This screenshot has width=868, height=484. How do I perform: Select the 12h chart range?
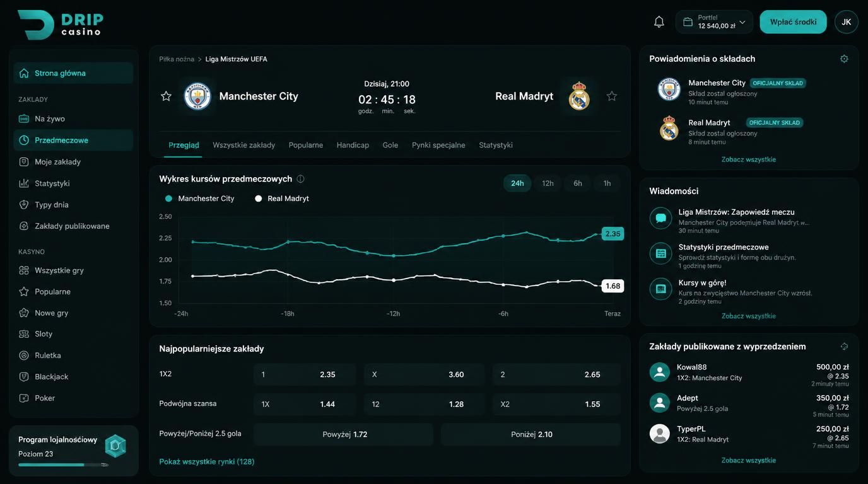[548, 183]
